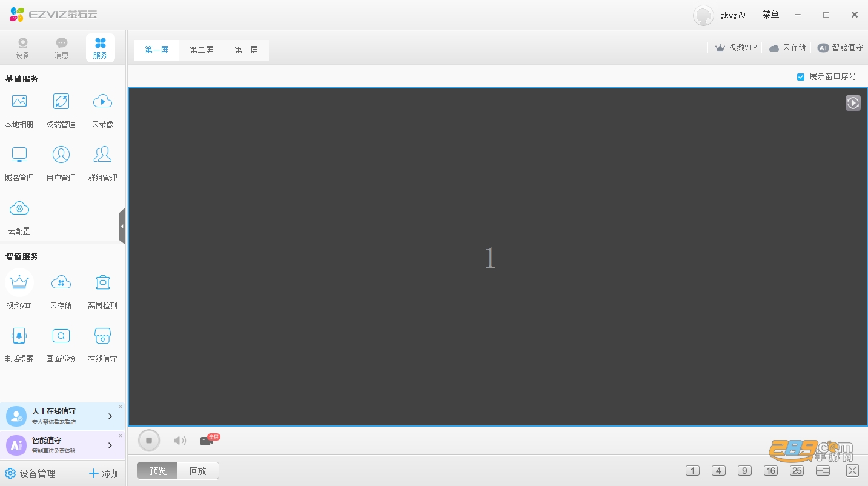Close the 智能值守 promo banner

pyautogui.click(x=121, y=436)
